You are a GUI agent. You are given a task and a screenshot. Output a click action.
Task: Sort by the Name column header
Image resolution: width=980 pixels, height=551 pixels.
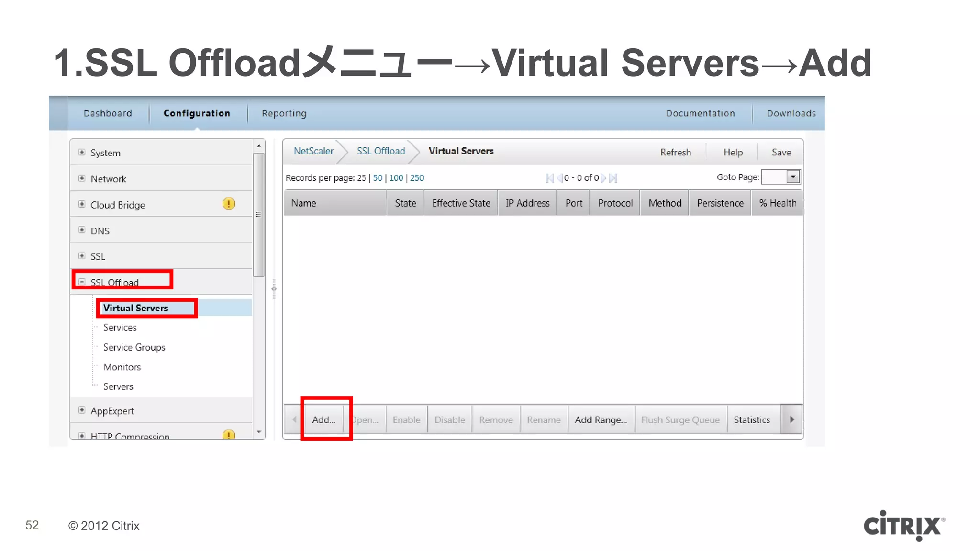point(334,203)
